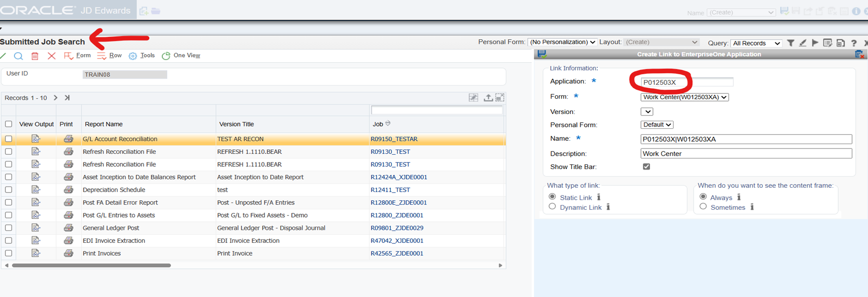Screen dimensions: 868x297
Task: Select the Always radio button
Action: [703, 197]
